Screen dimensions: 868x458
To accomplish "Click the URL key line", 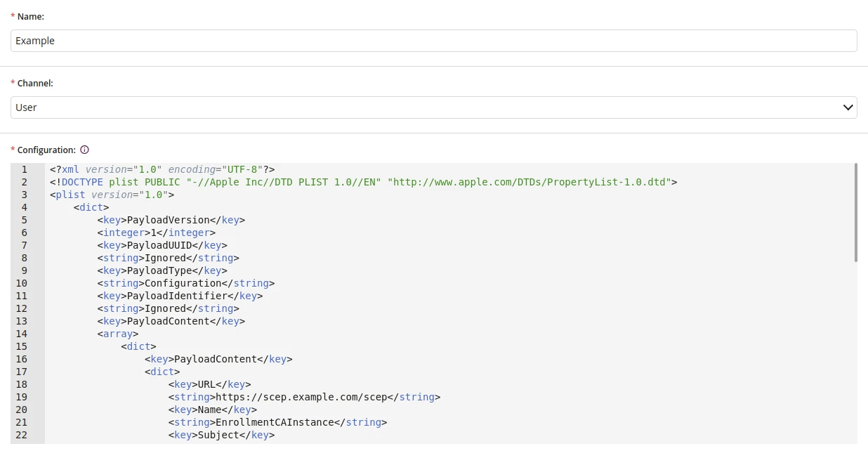I will 209,384.
